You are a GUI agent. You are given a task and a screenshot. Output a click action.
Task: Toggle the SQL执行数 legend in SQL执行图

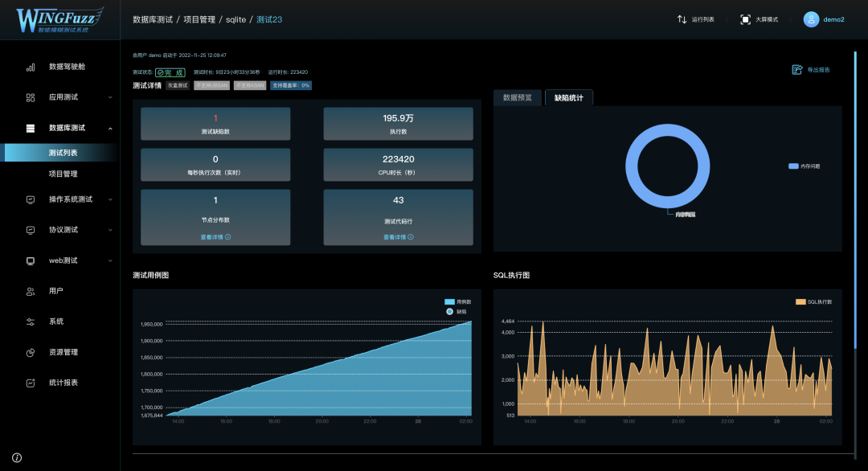pyautogui.click(x=813, y=301)
